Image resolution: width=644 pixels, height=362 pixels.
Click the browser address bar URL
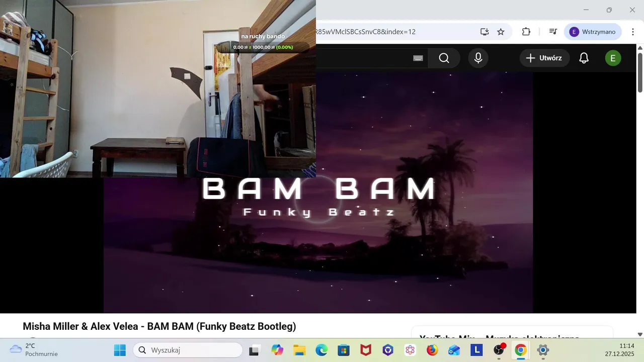(x=366, y=32)
